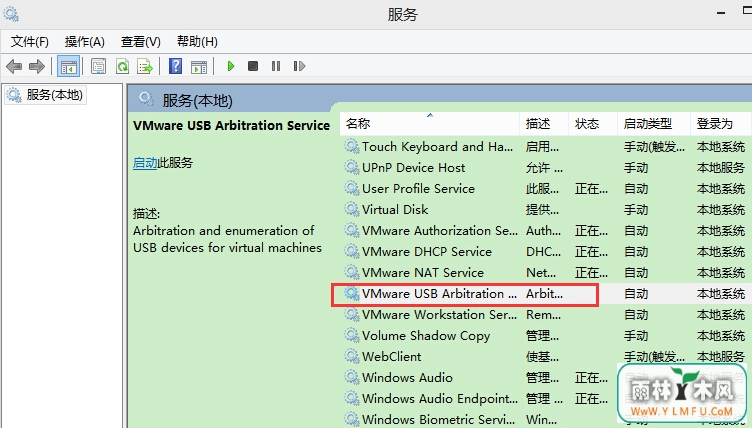Viewport: 752px width, 428px height.
Task: Select VMware Authorization Se... service name
Action: pyautogui.click(x=440, y=231)
